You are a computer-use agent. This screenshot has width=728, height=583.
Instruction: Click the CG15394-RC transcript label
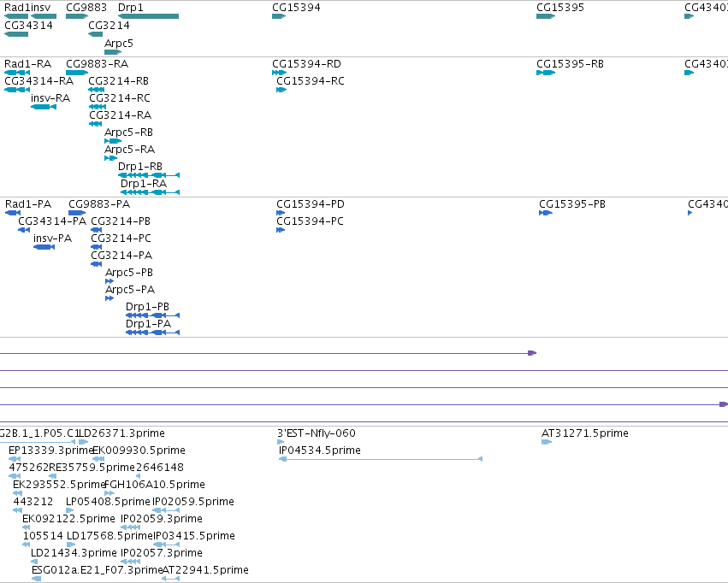click(x=311, y=80)
